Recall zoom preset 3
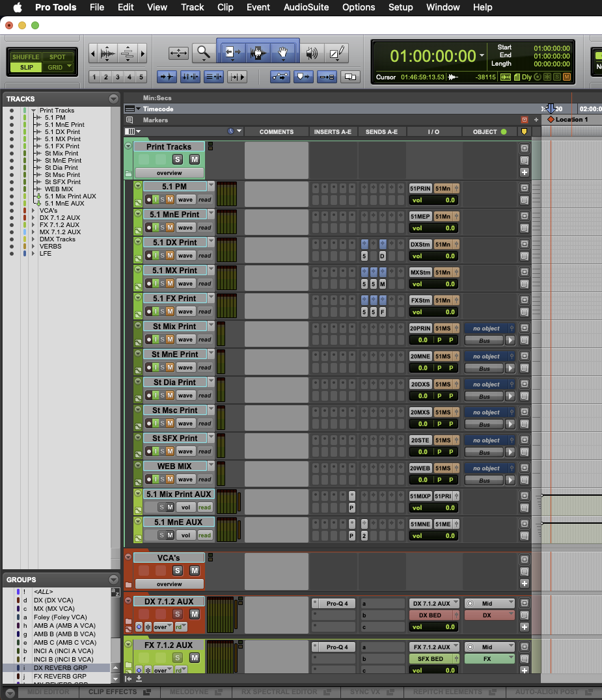The width and height of the screenshot is (602, 700). (117, 77)
